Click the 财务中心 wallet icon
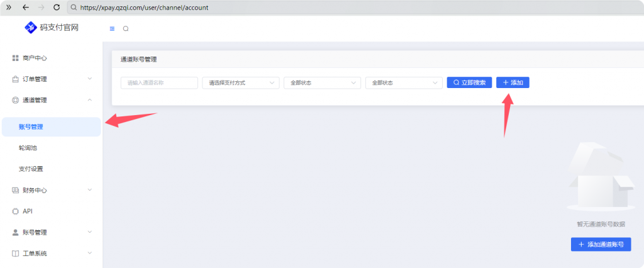 [16, 191]
